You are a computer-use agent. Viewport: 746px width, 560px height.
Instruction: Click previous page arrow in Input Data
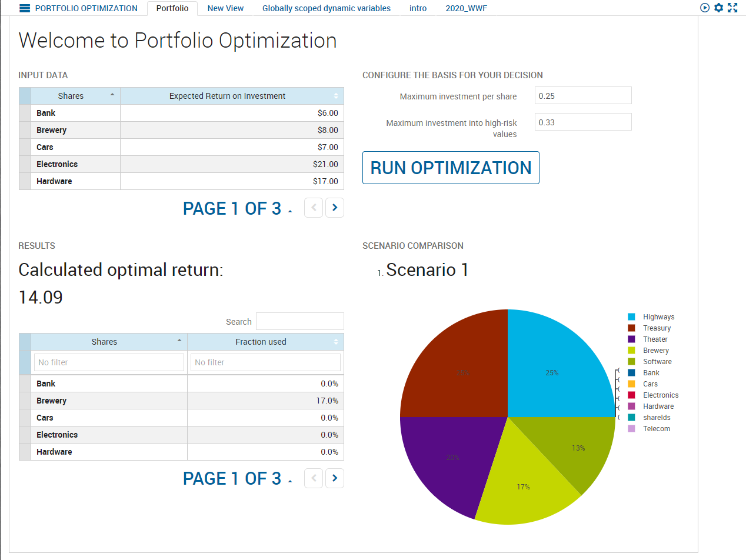[314, 208]
